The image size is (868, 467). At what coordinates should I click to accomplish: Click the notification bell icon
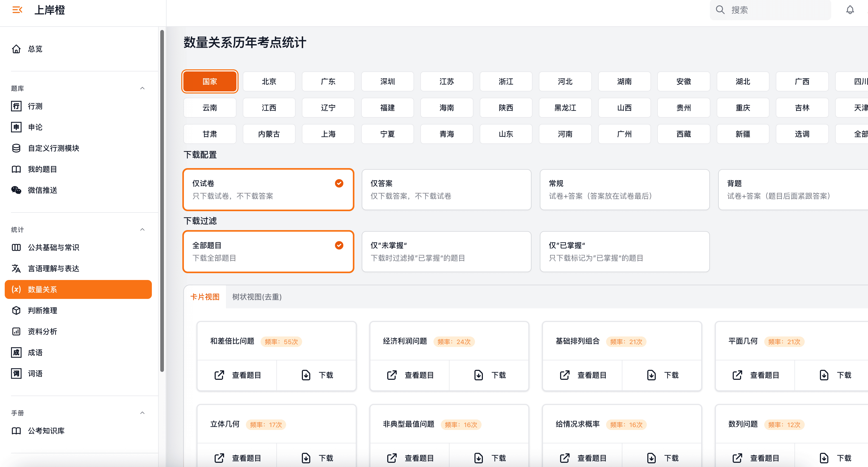[850, 10]
